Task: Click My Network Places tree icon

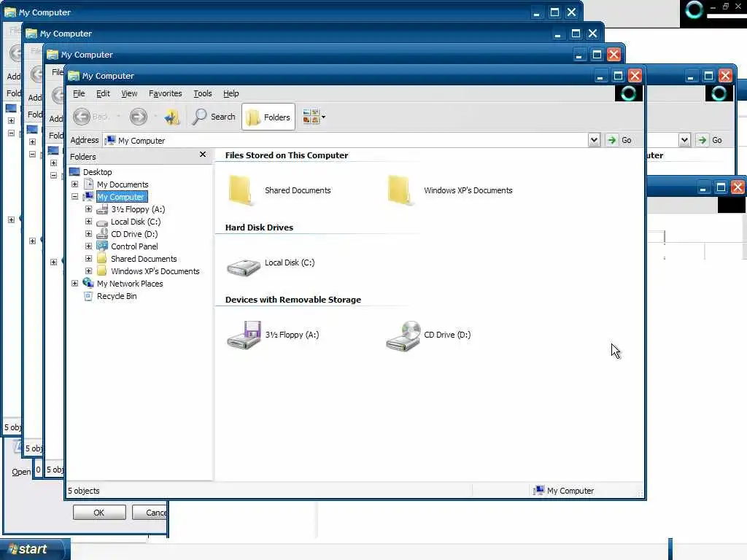Action: click(x=88, y=283)
